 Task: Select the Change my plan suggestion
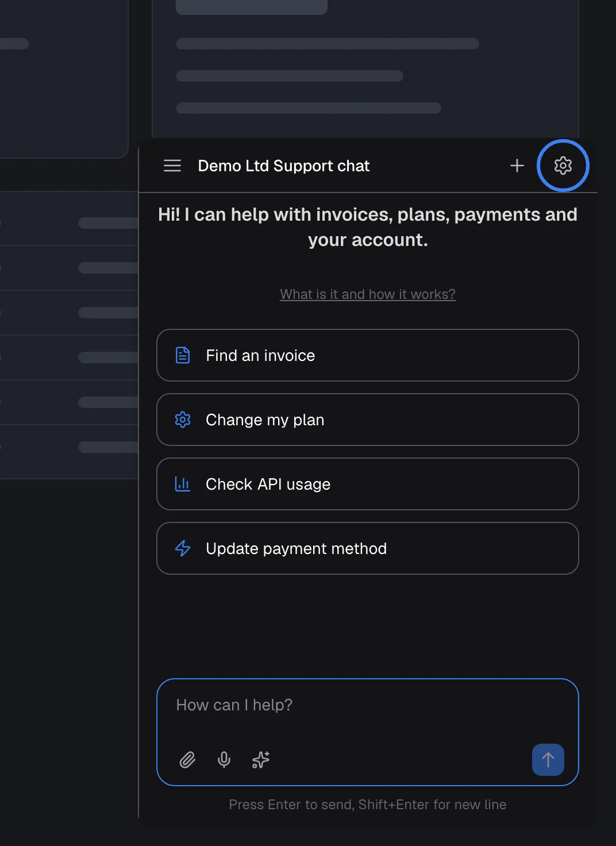(368, 420)
